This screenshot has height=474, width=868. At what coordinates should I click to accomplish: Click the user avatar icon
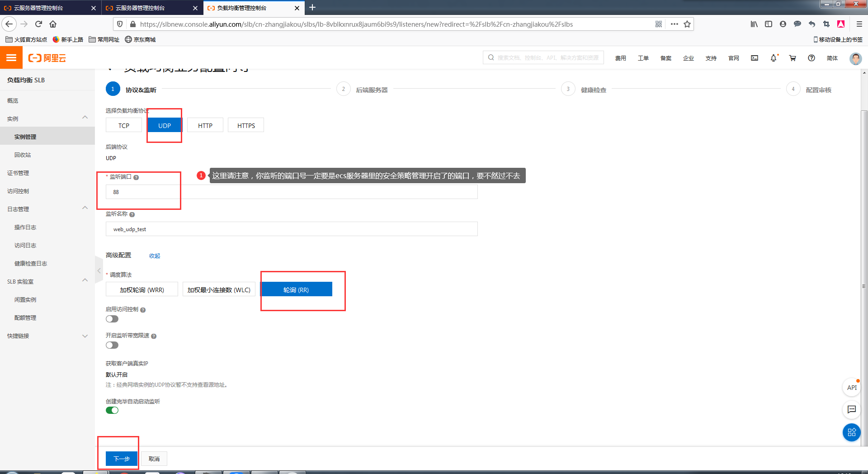(855, 58)
